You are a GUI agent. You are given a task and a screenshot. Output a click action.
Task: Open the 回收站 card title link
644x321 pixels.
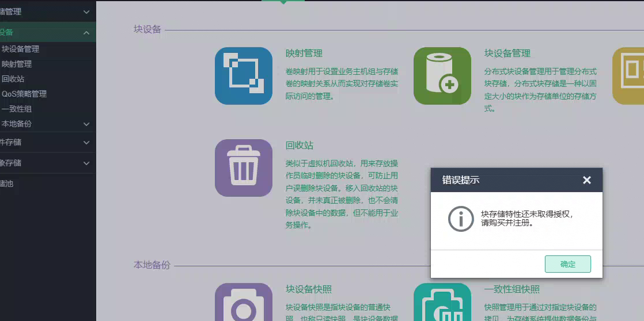point(300,146)
